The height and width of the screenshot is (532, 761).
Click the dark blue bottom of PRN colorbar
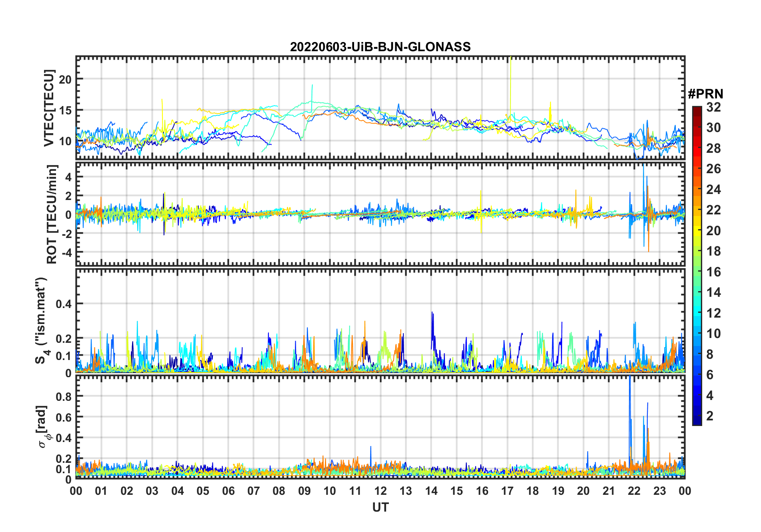(697, 422)
